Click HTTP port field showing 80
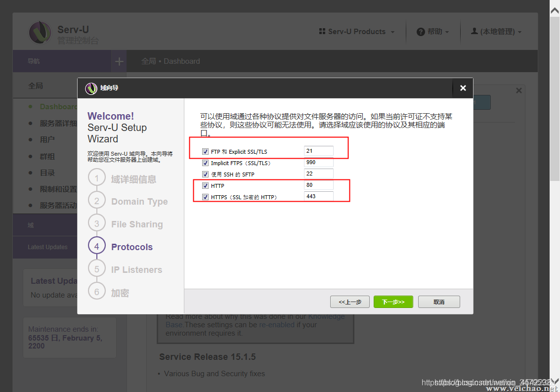560x392 pixels. pyautogui.click(x=319, y=185)
